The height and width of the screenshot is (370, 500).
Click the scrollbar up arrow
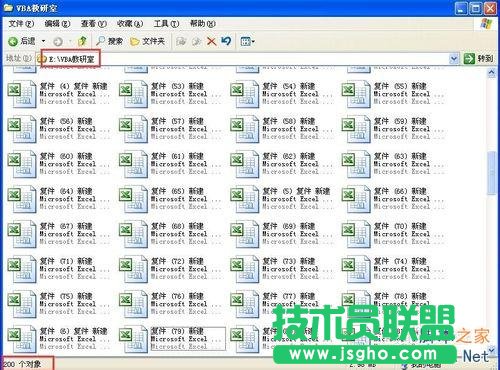(x=492, y=73)
